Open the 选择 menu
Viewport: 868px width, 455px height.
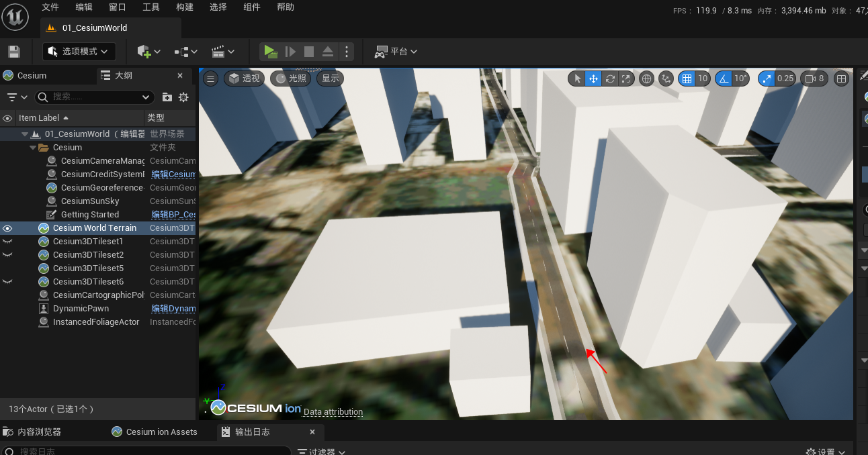[x=218, y=7]
